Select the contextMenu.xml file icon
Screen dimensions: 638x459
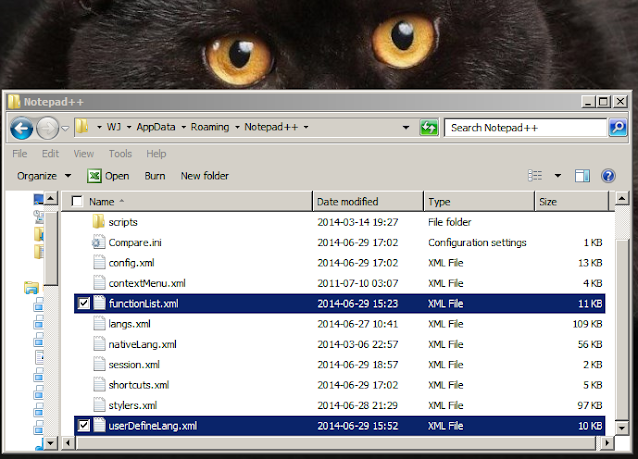point(99,283)
